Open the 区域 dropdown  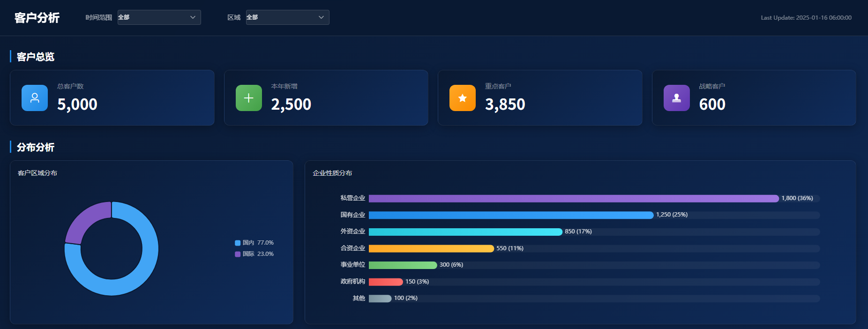pos(287,17)
